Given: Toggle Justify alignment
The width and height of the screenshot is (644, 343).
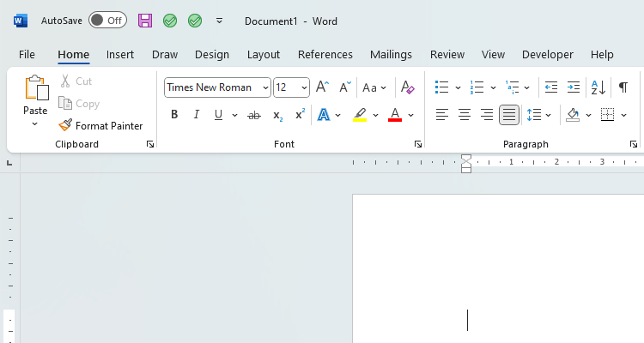Looking at the screenshot, I should point(509,115).
